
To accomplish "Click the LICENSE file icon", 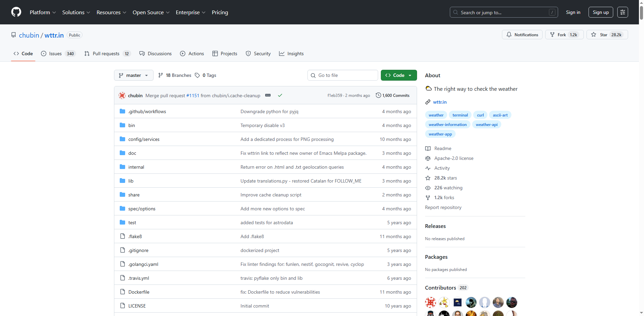I will [x=122, y=306].
